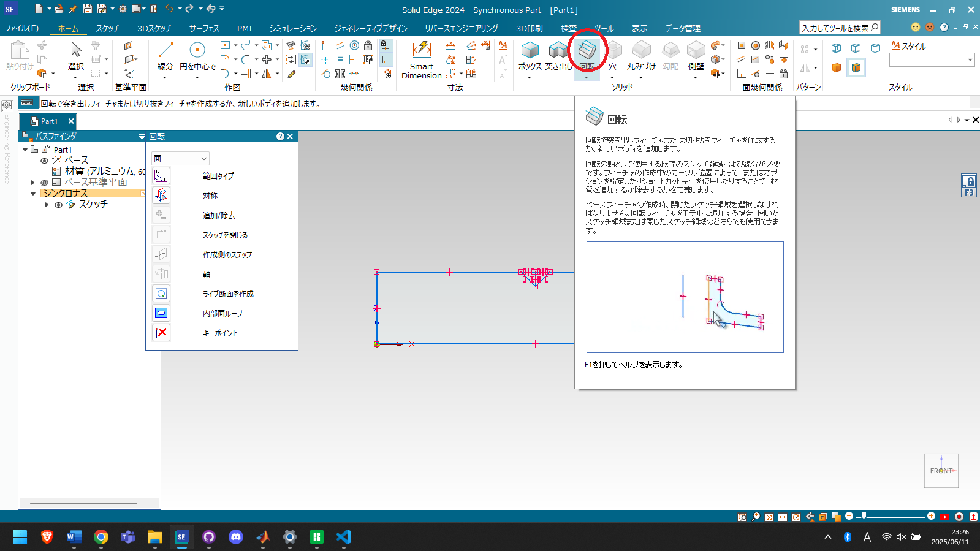Screen dimensions: 980x551
Task: Close the Part1 document tab
Action: [71, 121]
